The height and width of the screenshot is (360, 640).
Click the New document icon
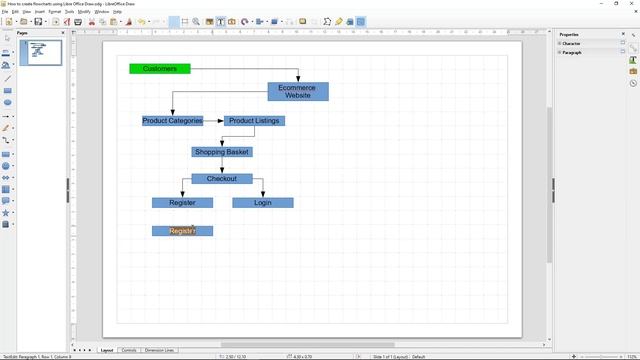click(x=9, y=22)
